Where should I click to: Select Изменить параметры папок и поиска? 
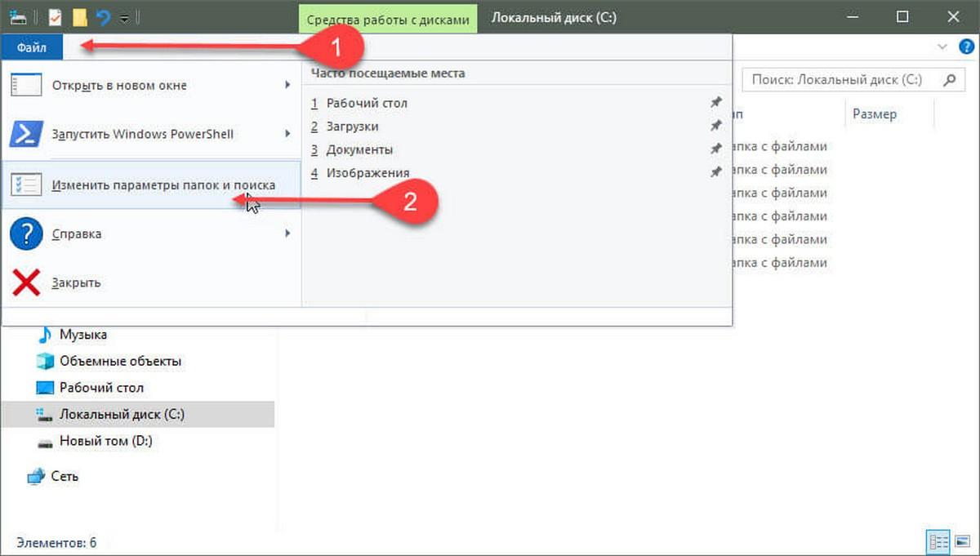point(151,185)
